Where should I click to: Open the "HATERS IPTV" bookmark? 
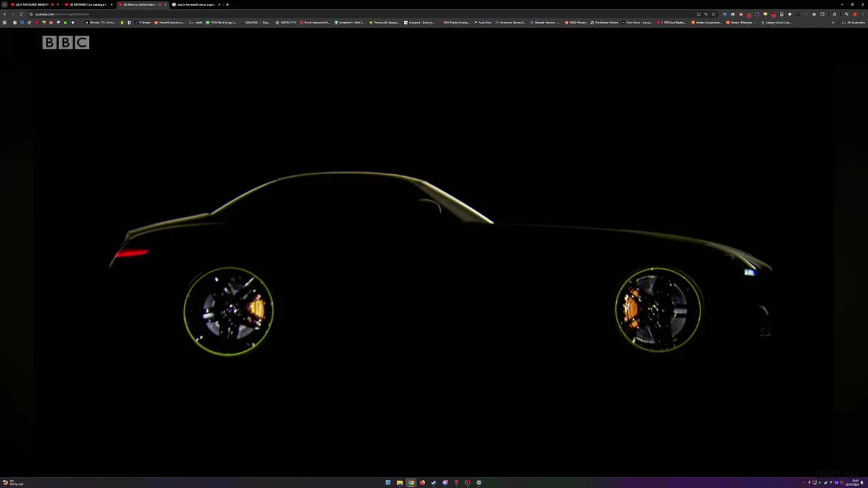point(286,22)
